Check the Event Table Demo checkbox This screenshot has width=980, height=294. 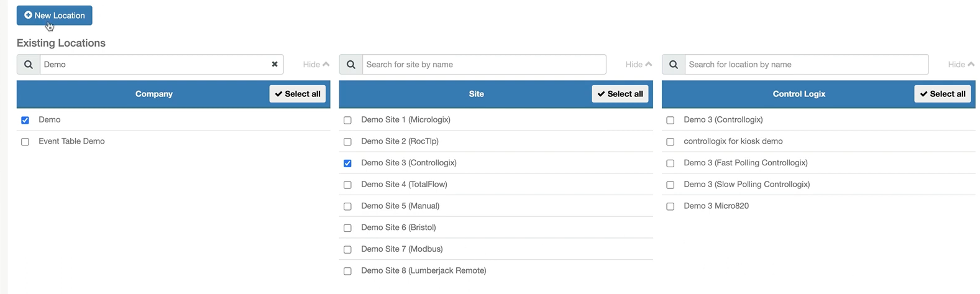(x=25, y=142)
